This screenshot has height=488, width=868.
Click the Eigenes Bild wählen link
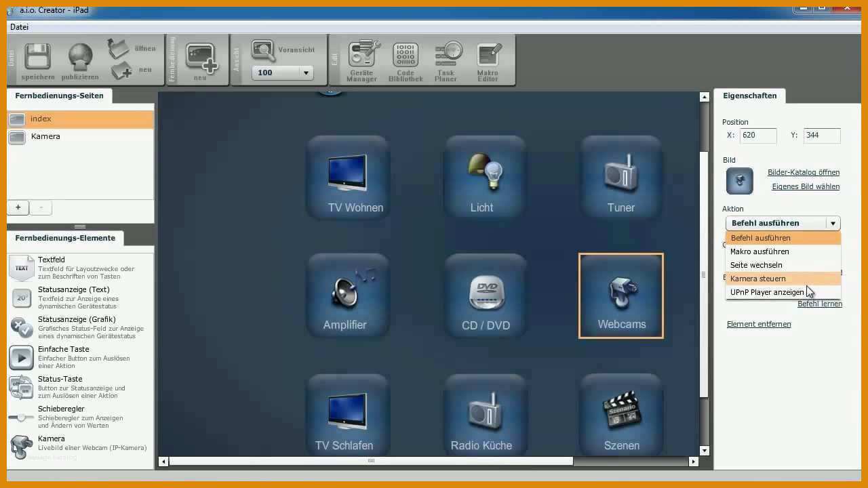coord(806,186)
